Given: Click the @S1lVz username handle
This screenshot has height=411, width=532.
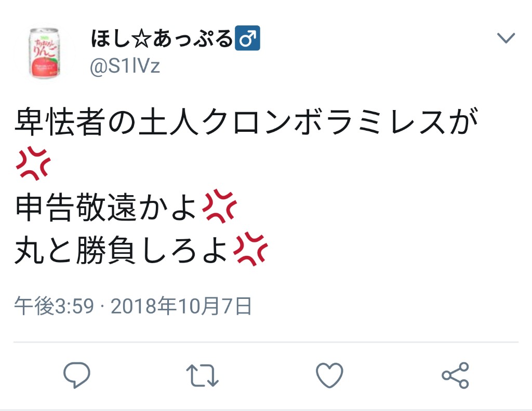Looking at the screenshot, I should tap(125, 66).
